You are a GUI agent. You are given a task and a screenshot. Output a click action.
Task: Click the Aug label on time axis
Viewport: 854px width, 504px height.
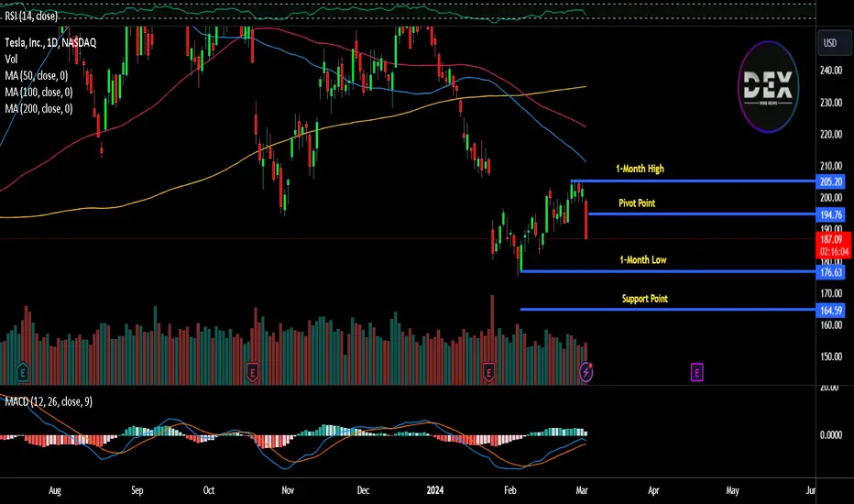[x=54, y=490]
